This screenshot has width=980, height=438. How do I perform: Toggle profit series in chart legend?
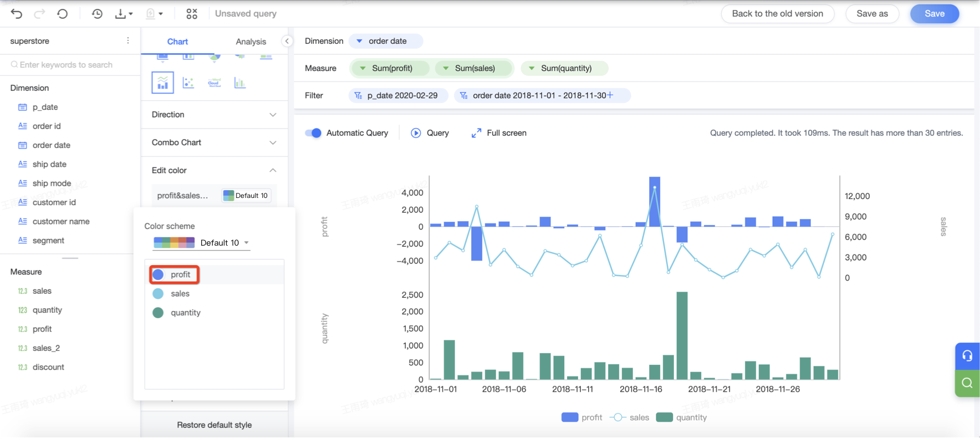point(582,417)
